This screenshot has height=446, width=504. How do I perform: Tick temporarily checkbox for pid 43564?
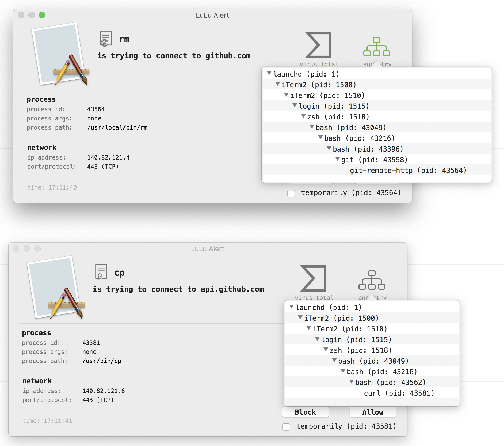point(291,193)
